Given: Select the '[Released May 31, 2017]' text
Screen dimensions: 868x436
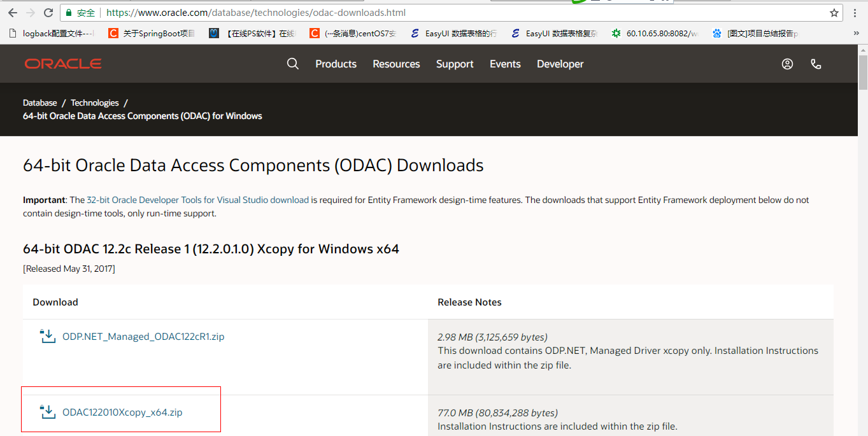Looking at the screenshot, I should tap(69, 269).
